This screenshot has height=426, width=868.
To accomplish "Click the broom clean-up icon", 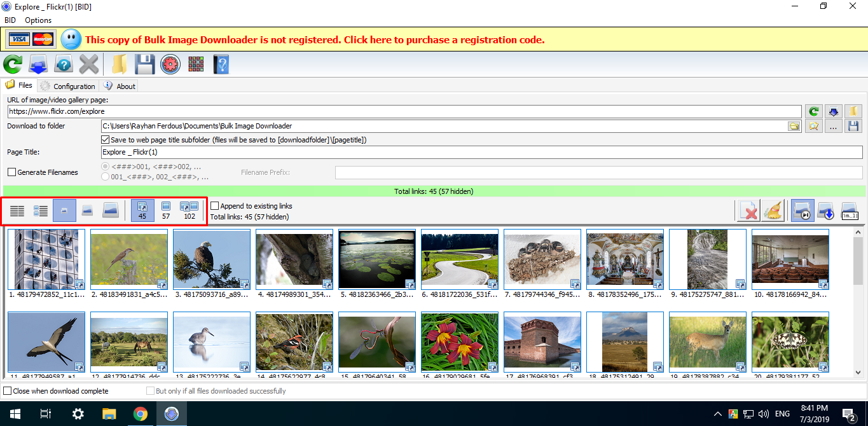I will pos(773,210).
